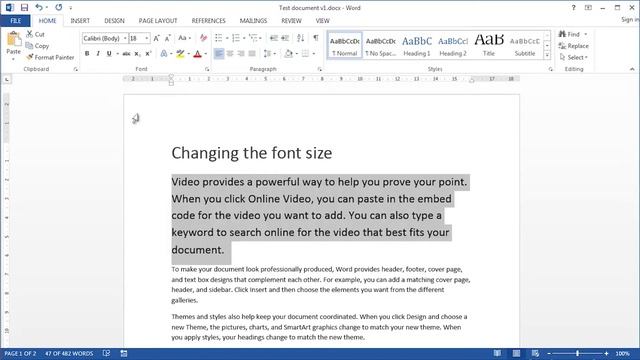Open the font size dropdown
The height and width of the screenshot is (360, 640).
point(147,38)
